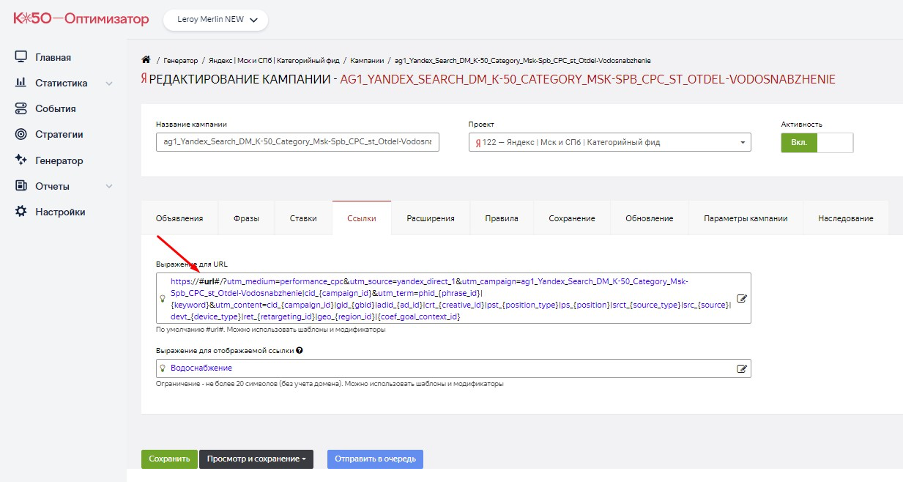Open the Проект selection dropdown

point(610,142)
